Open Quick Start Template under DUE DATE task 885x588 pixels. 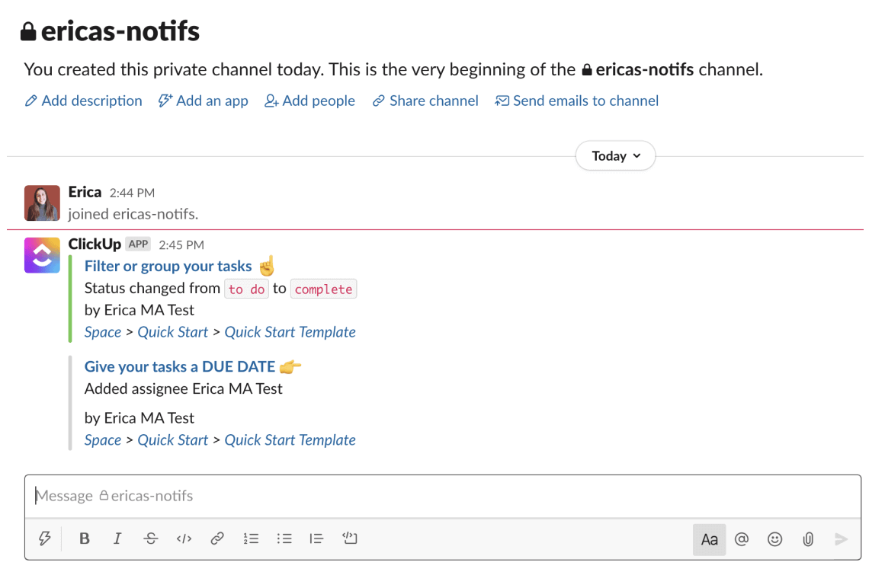click(290, 439)
